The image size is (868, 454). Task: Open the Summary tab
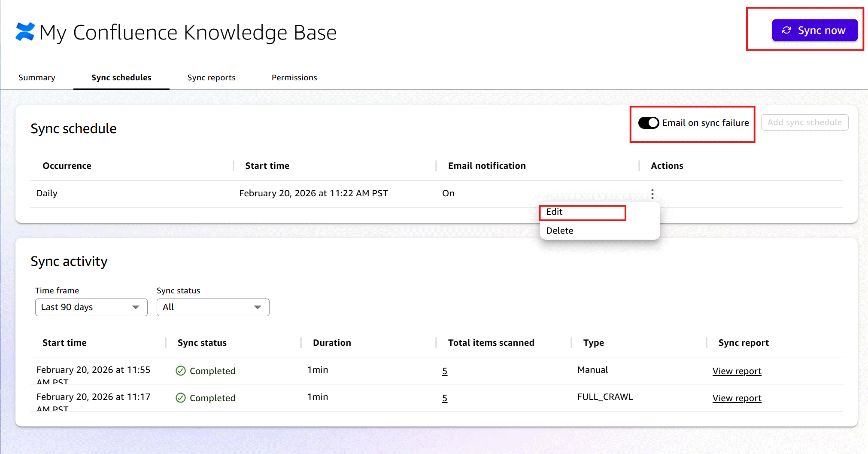[37, 77]
